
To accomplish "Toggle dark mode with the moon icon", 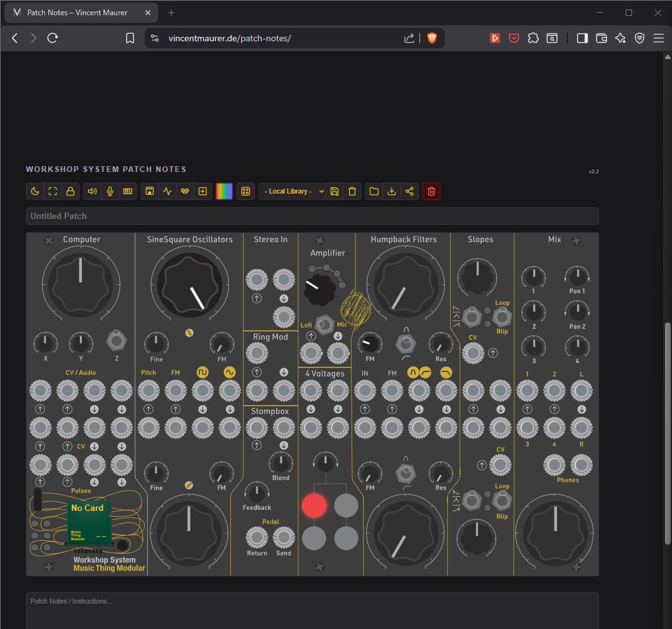I will pos(35,191).
